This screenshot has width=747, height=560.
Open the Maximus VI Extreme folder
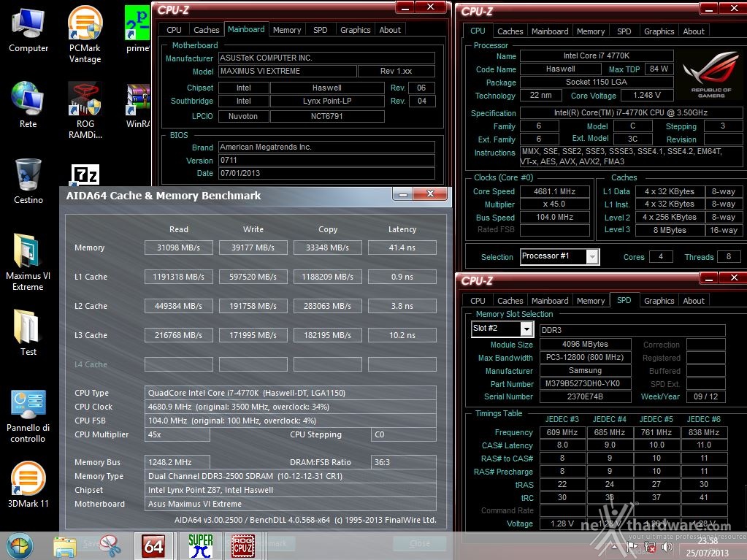[28, 262]
